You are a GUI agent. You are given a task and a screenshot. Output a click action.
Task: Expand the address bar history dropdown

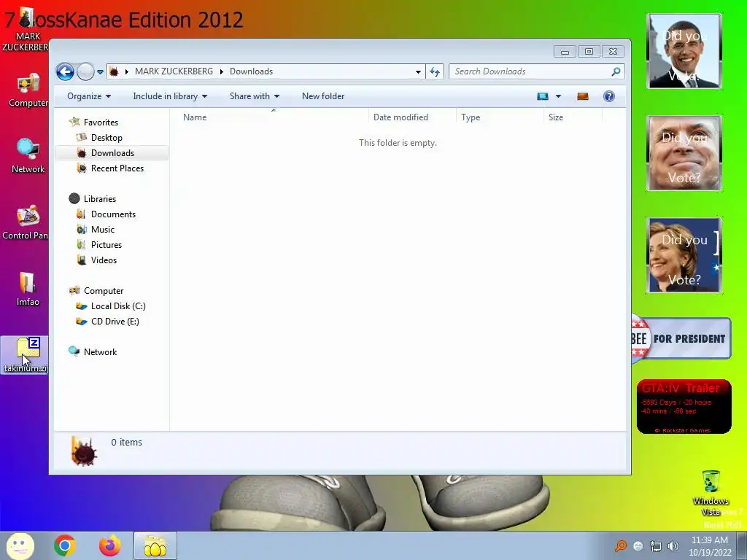pyautogui.click(x=418, y=72)
